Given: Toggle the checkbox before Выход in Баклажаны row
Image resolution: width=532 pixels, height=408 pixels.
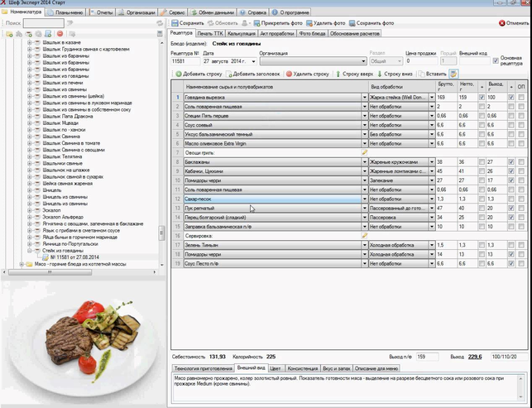Looking at the screenshot, I should 481,139.
